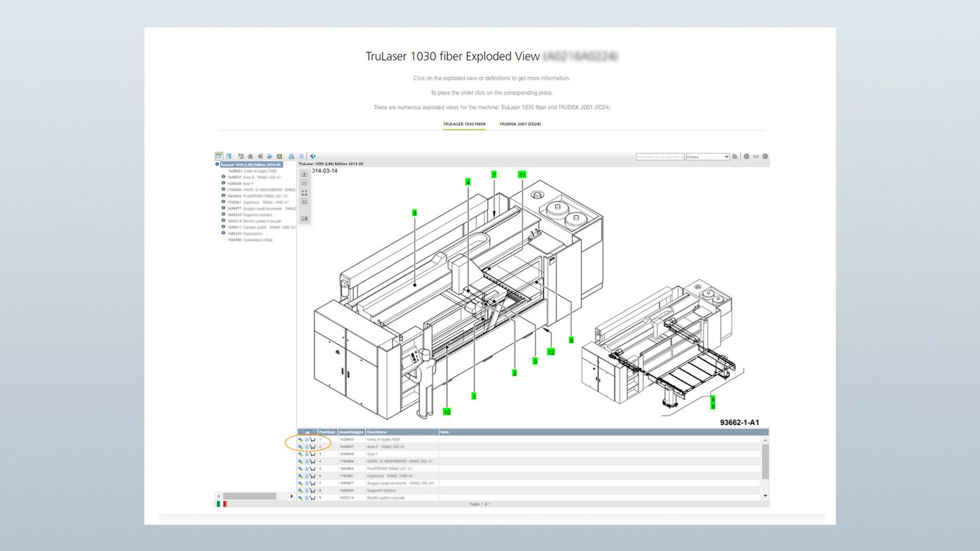Expand tree node 1699877

[223, 208]
